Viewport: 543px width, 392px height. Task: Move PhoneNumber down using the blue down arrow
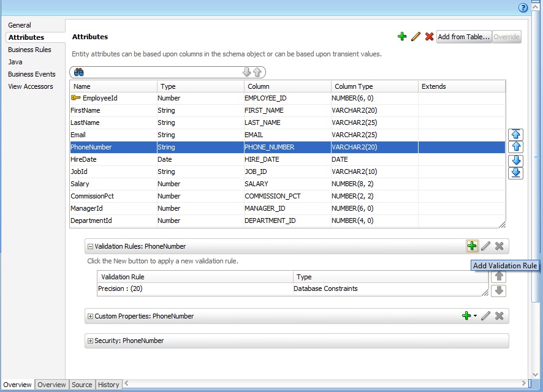pyautogui.click(x=515, y=160)
